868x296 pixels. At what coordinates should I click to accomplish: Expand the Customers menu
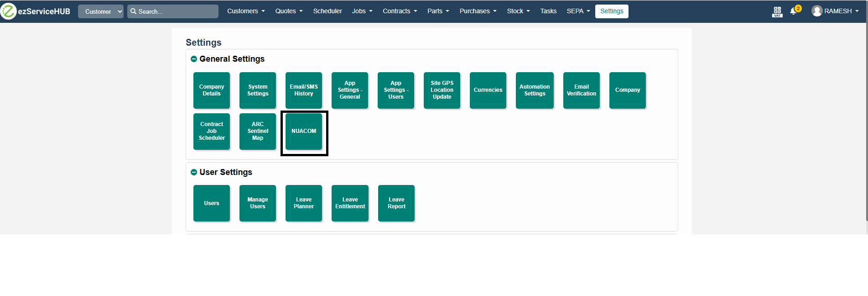click(246, 11)
